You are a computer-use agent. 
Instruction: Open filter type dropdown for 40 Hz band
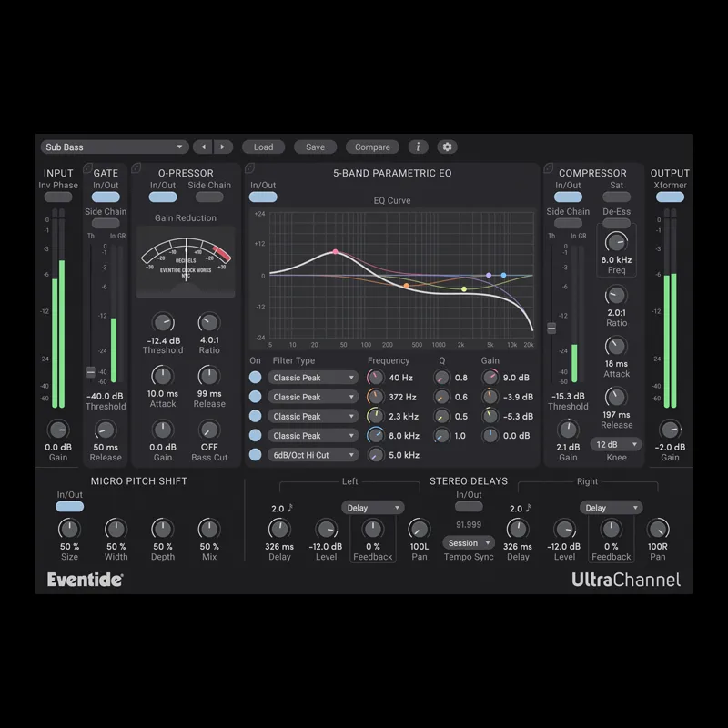tap(313, 378)
